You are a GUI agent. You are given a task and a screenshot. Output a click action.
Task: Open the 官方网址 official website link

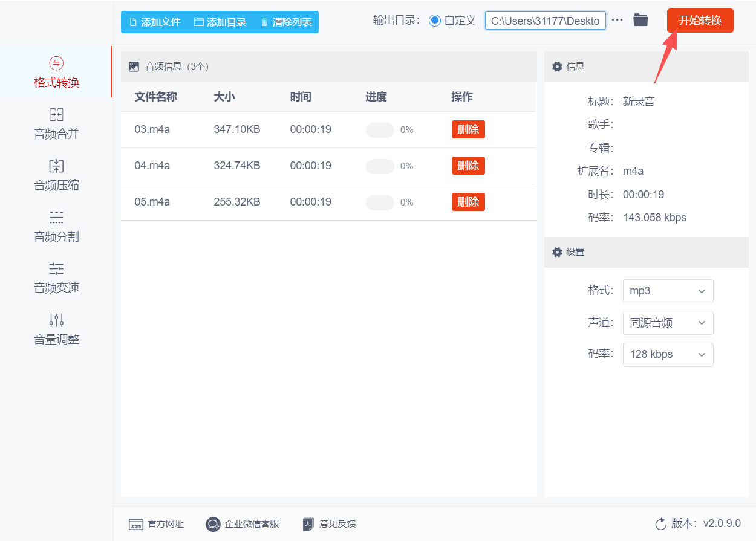[x=156, y=524]
